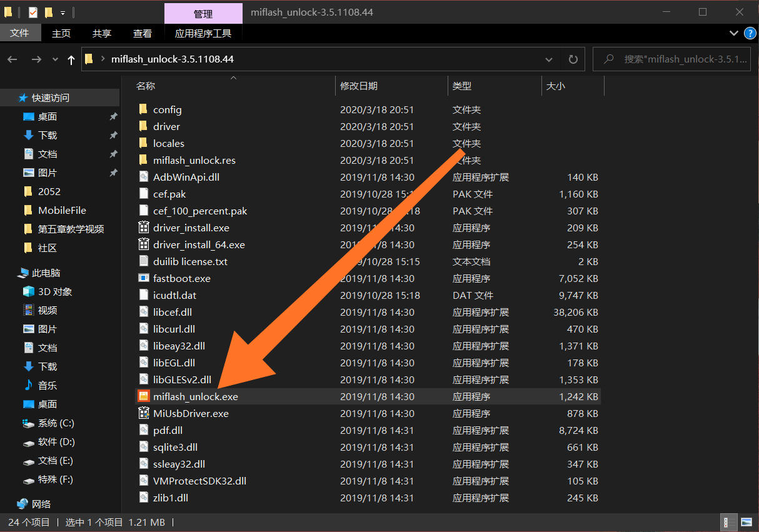Select the file named libcurl.dll
The height and width of the screenshot is (532, 759).
[174, 329]
